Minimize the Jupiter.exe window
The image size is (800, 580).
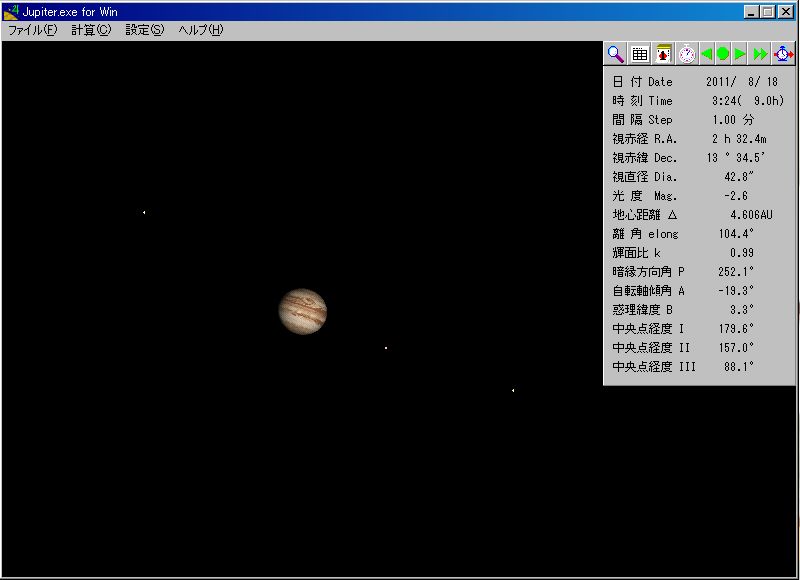pyautogui.click(x=751, y=12)
